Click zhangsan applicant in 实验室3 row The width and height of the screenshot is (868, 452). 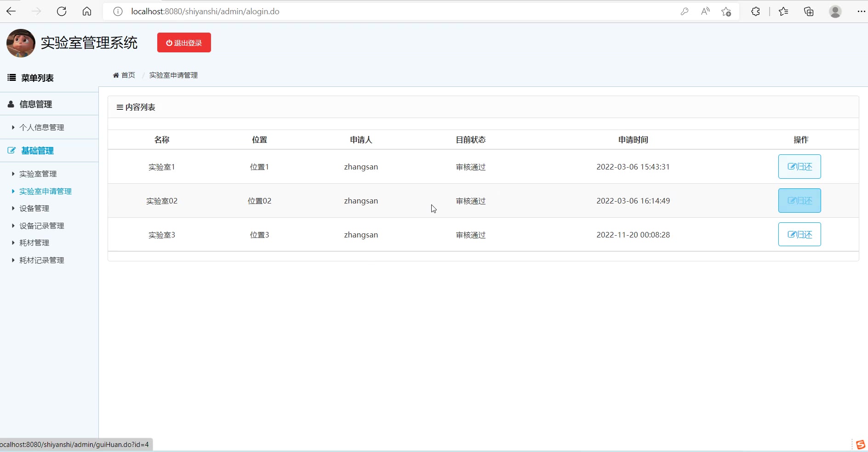tap(361, 235)
